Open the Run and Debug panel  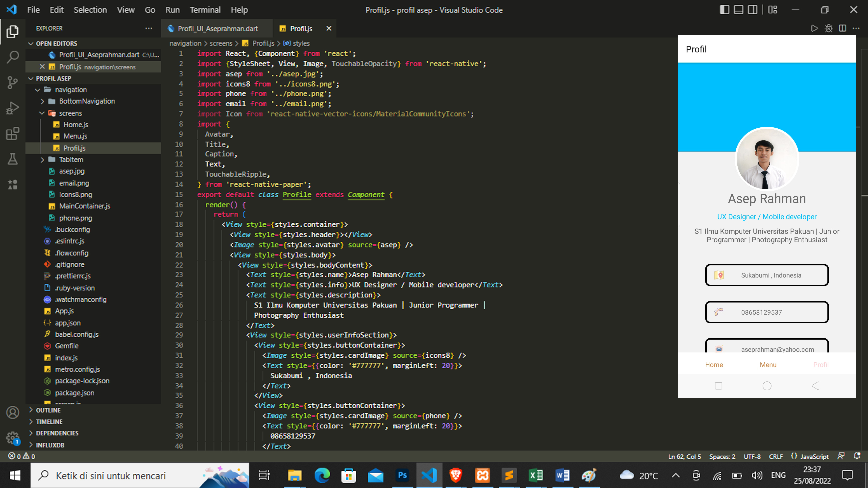(12, 108)
